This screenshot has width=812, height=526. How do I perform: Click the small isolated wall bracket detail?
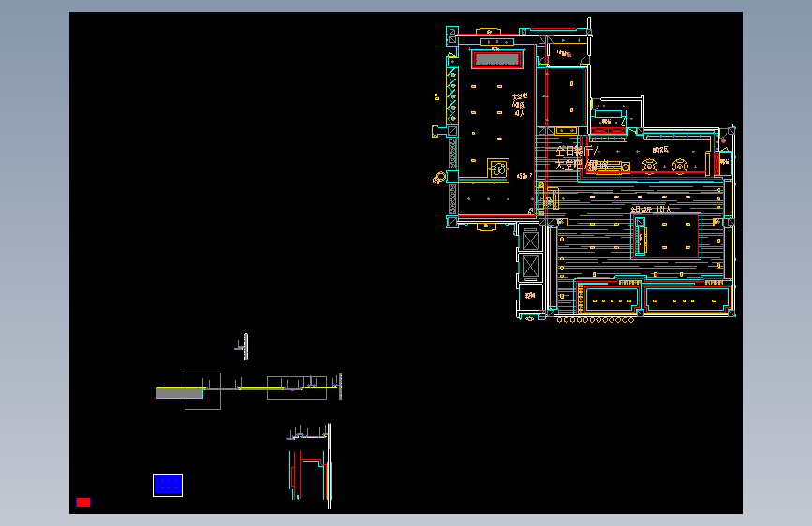pyautogui.click(x=243, y=346)
